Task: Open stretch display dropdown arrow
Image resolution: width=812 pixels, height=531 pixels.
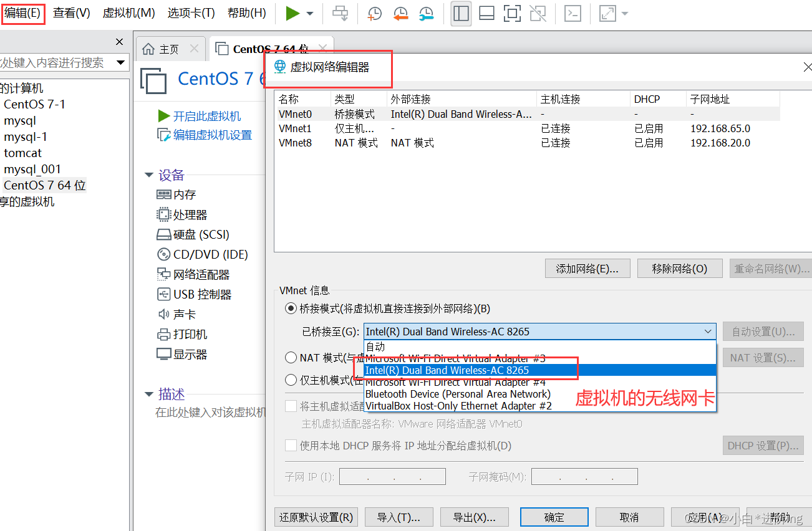Action: (624, 14)
